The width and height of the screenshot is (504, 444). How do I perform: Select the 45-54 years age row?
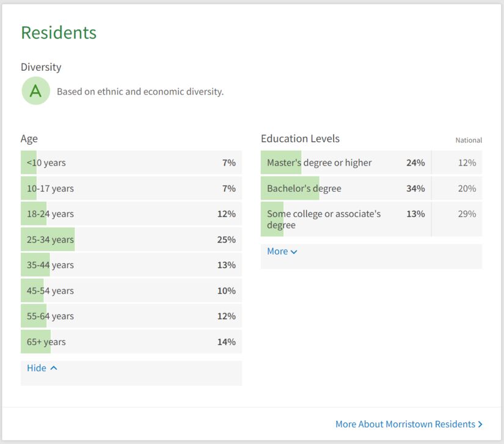click(131, 291)
